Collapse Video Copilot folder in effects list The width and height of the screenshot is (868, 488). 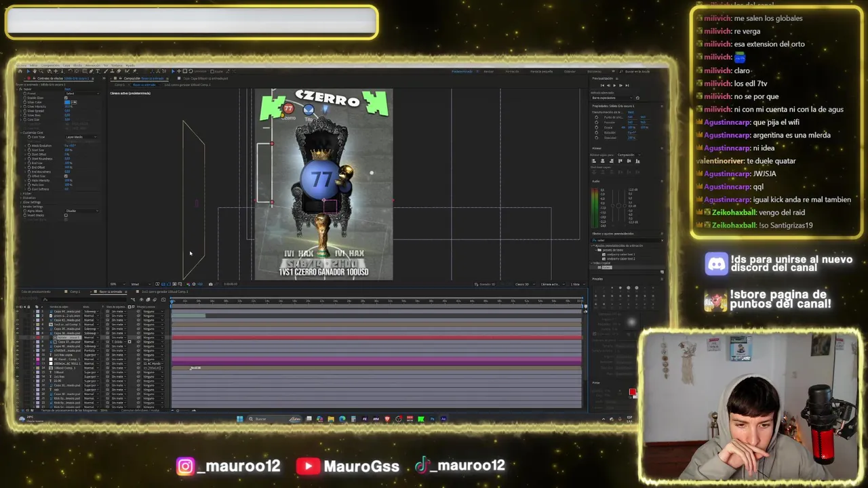tap(591, 263)
